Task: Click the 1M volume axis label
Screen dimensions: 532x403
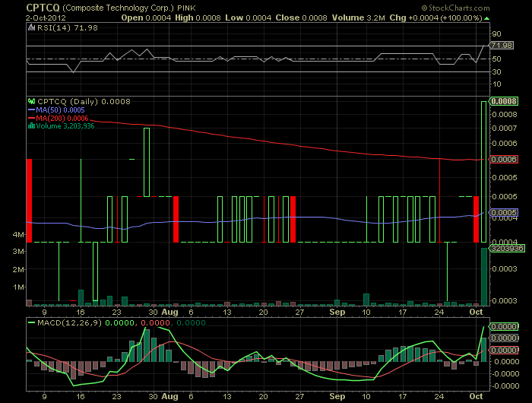Action: point(18,287)
